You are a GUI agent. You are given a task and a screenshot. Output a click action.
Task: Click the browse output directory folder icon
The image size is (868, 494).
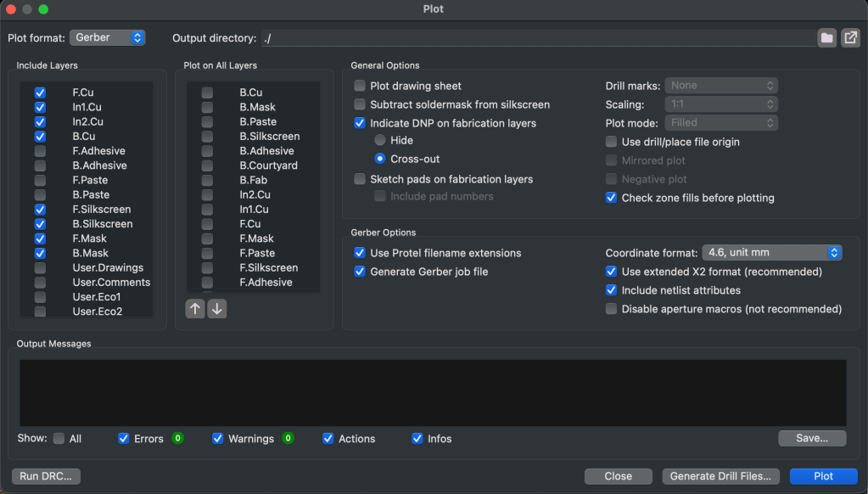pyautogui.click(x=826, y=38)
